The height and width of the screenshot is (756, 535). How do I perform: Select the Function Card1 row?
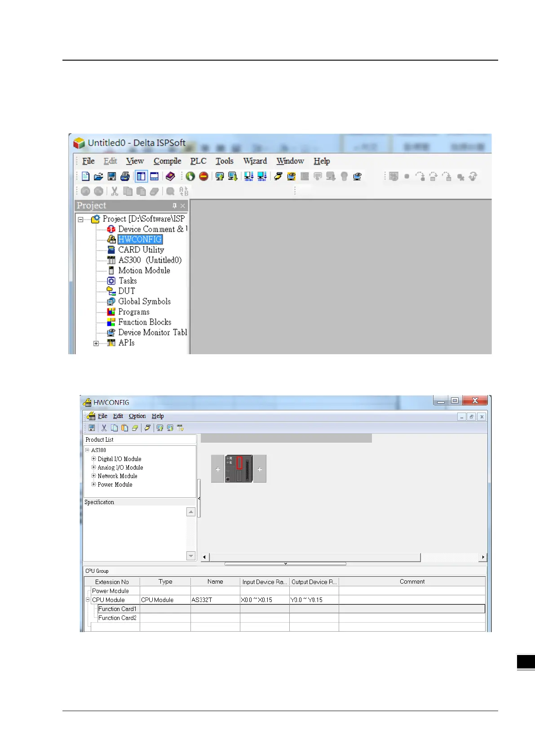click(x=285, y=609)
